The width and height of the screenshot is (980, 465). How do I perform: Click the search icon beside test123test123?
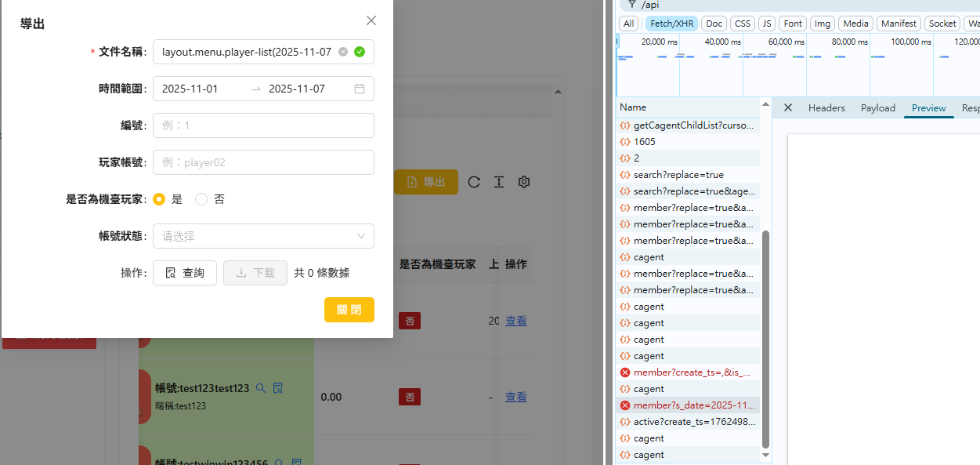(261, 388)
